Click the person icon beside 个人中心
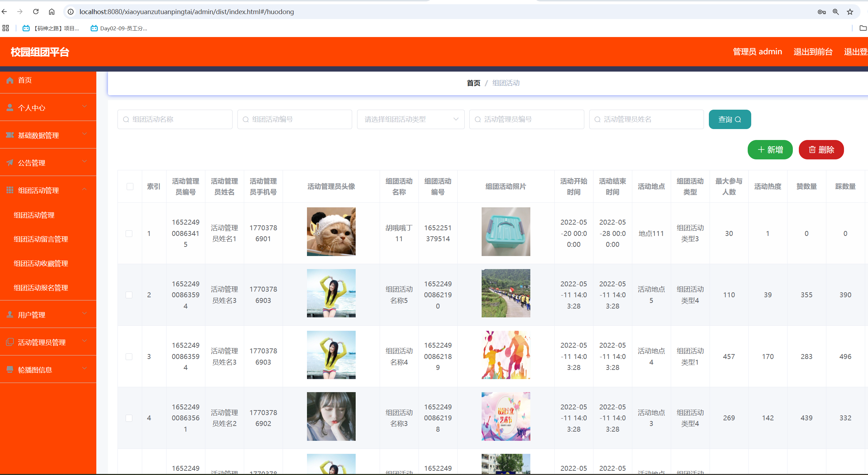 click(10, 108)
